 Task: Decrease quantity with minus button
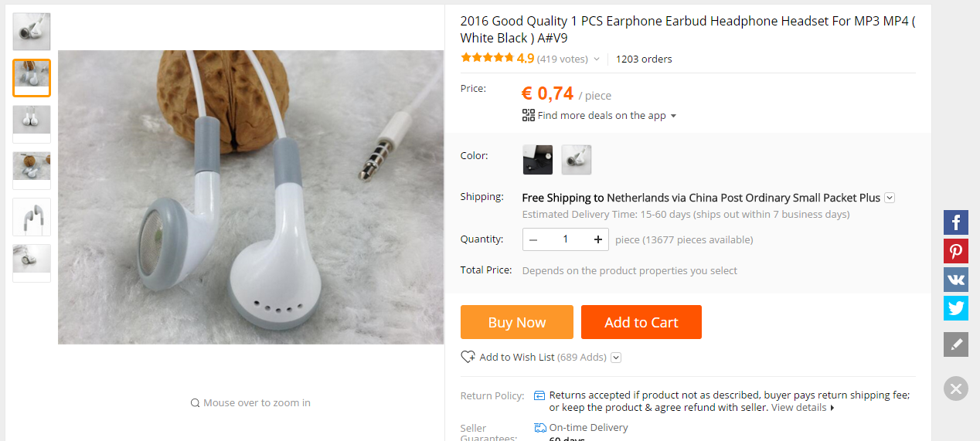coord(533,239)
